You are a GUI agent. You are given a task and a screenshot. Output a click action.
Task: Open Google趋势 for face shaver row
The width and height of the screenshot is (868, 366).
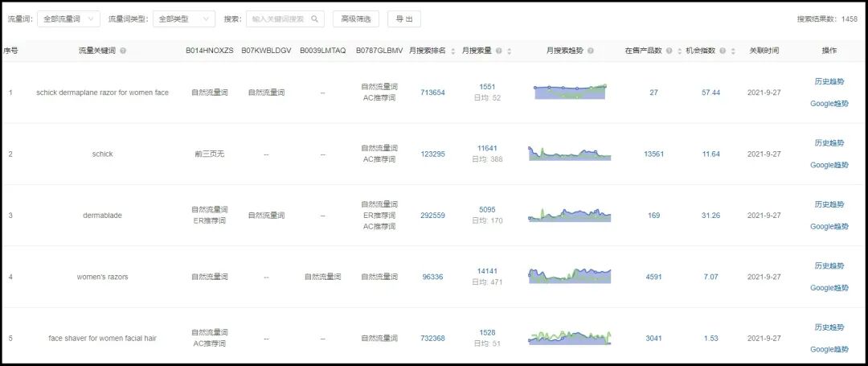829,349
